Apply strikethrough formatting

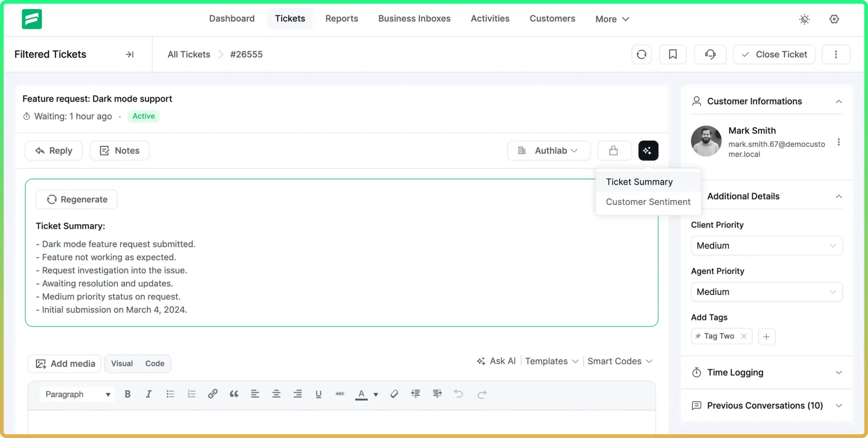tap(339, 394)
